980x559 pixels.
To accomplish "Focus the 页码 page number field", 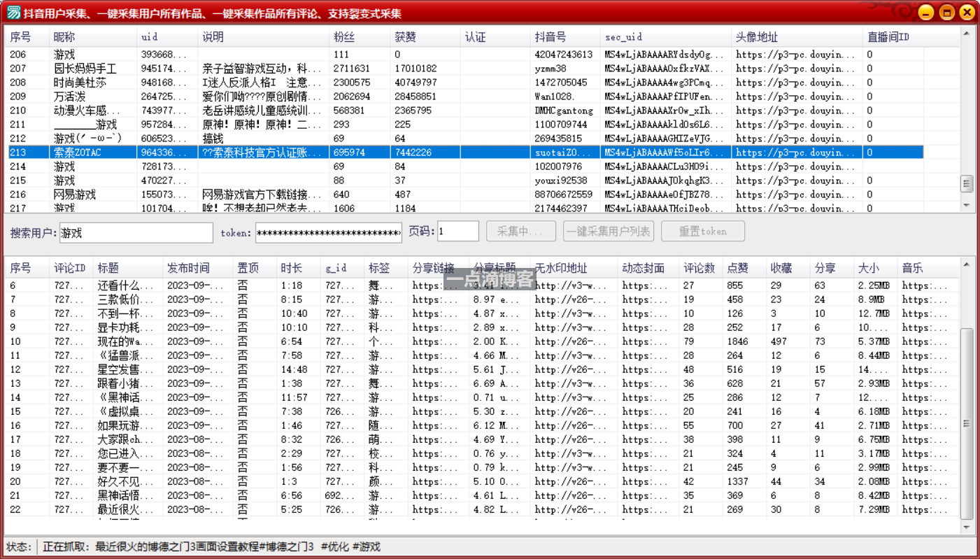I will coord(458,232).
